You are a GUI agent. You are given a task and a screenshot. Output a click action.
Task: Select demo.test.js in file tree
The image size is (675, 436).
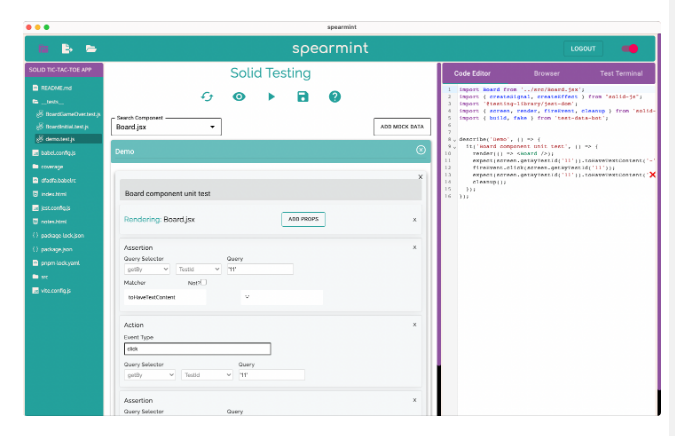pyautogui.click(x=69, y=139)
